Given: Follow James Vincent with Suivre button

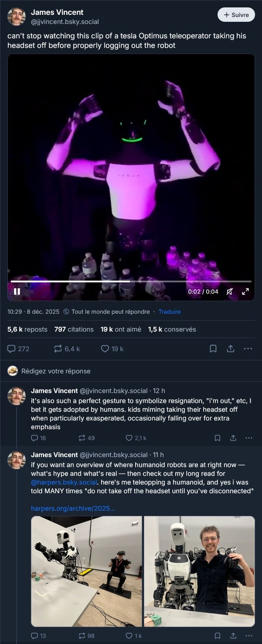Looking at the screenshot, I should click(236, 15).
